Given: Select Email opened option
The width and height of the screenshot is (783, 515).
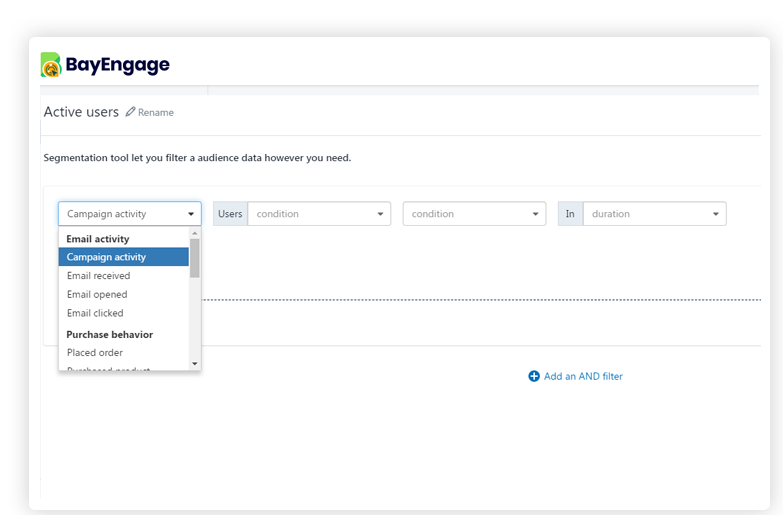Looking at the screenshot, I should (97, 295).
